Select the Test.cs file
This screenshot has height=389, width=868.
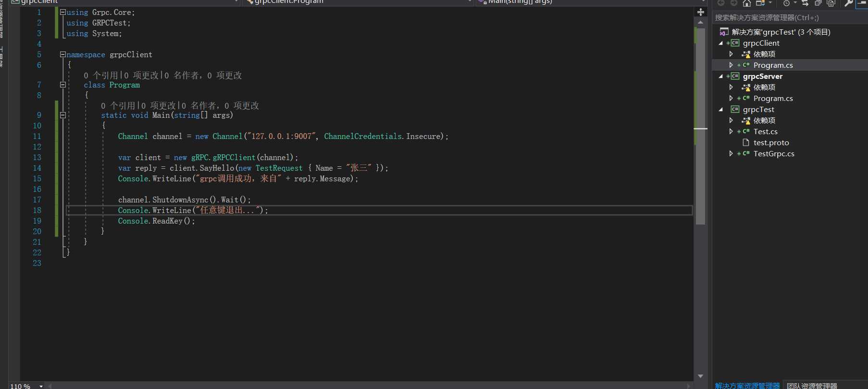[x=765, y=131]
